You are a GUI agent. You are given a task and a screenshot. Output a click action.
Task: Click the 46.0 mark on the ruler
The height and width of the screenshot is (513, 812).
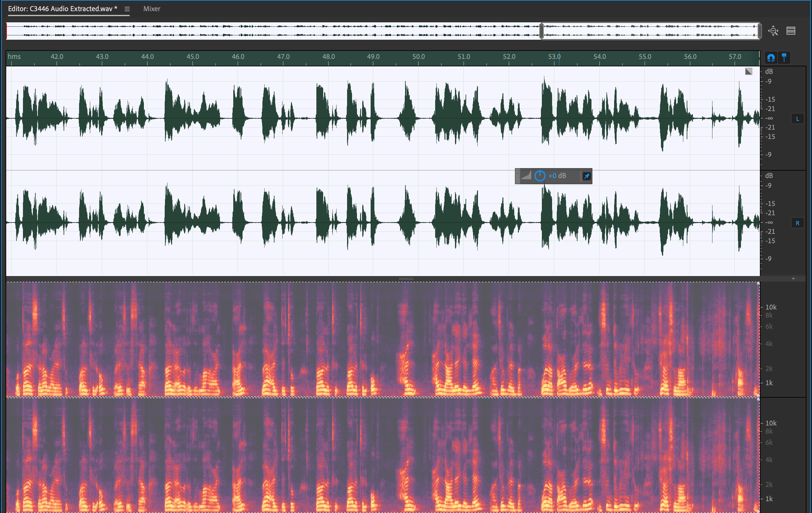pos(238,56)
